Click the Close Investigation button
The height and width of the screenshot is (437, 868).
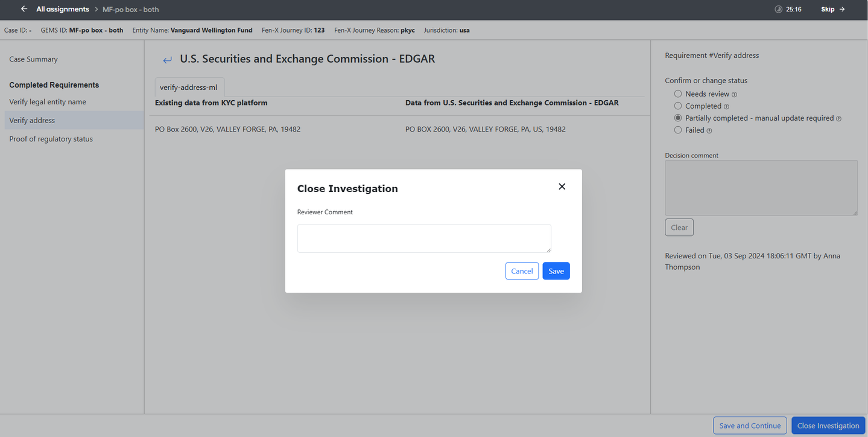828,426
